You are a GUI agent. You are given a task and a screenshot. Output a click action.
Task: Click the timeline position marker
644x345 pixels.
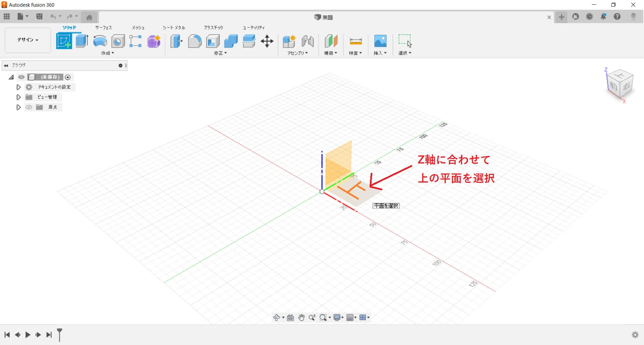click(x=59, y=334)
